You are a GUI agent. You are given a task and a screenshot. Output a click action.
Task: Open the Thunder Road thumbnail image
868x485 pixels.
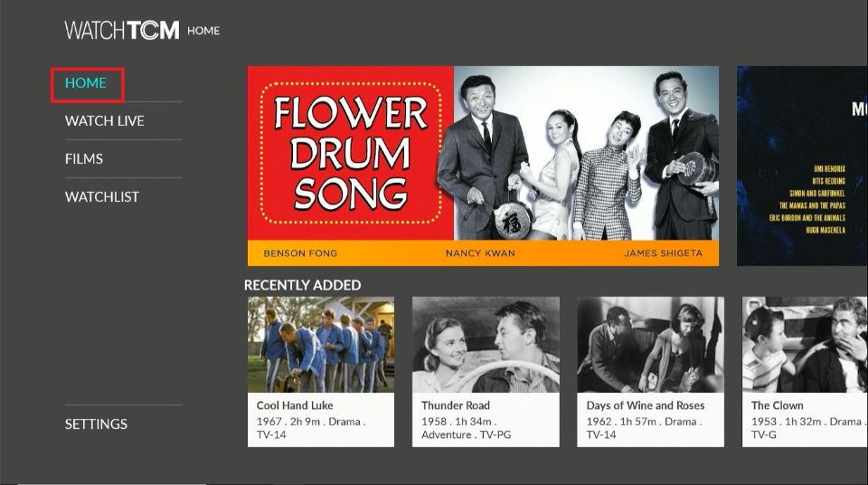coord(486,344)
